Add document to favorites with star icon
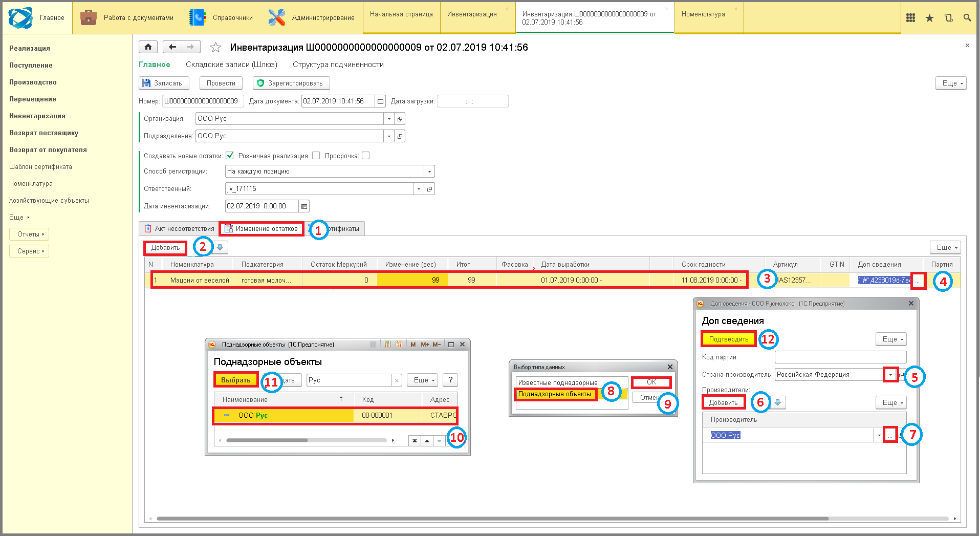This screenshot has width=980, height=536. pos(216,48)
